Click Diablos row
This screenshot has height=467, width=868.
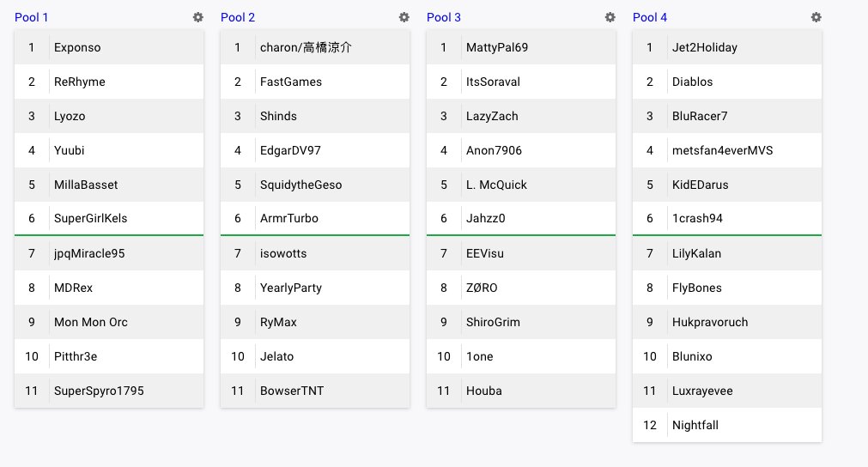tap(727, 82)
